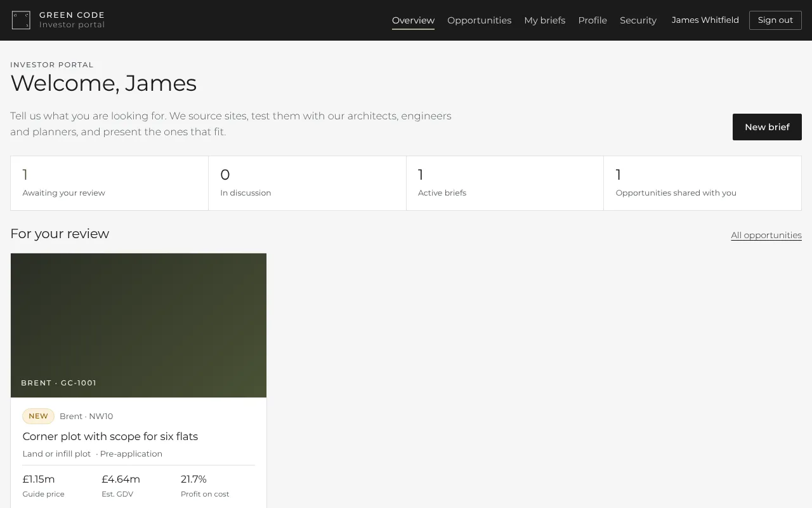Click the Land or infill plot label
The width and height of the screenshot is (812, 508).
56,454
